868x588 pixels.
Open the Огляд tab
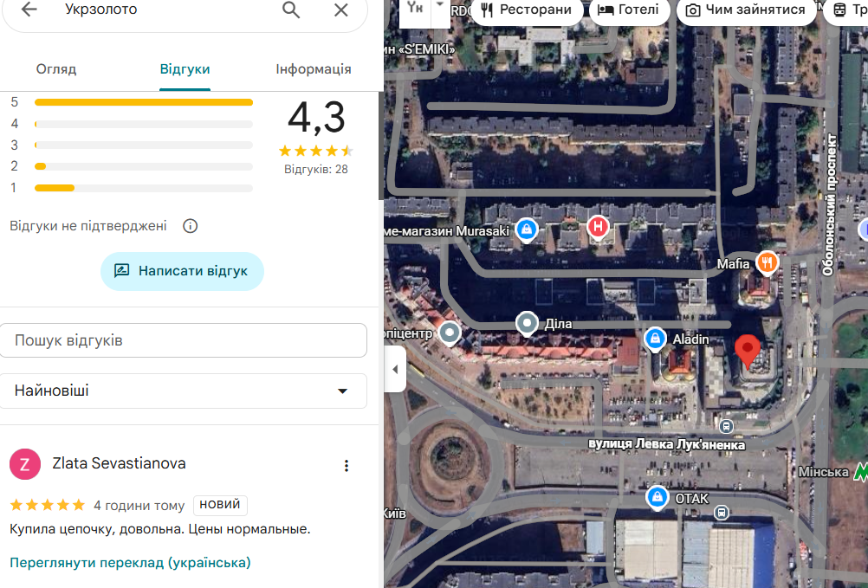(x=56, y=69)
